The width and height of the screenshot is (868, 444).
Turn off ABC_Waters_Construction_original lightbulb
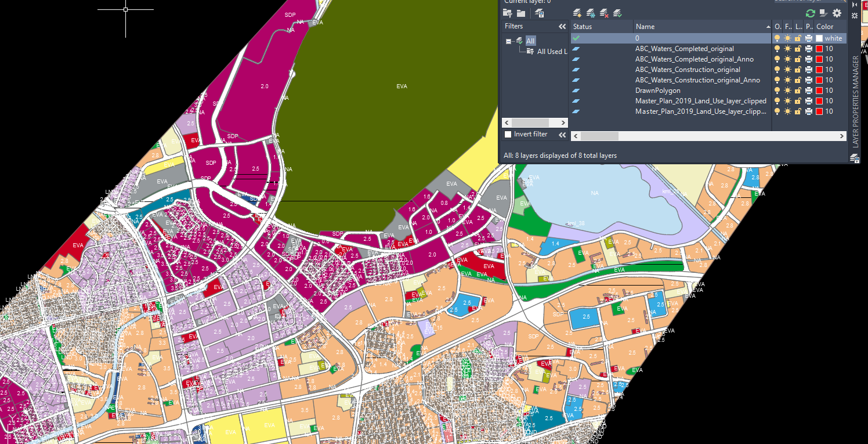(x=777, y=70)
